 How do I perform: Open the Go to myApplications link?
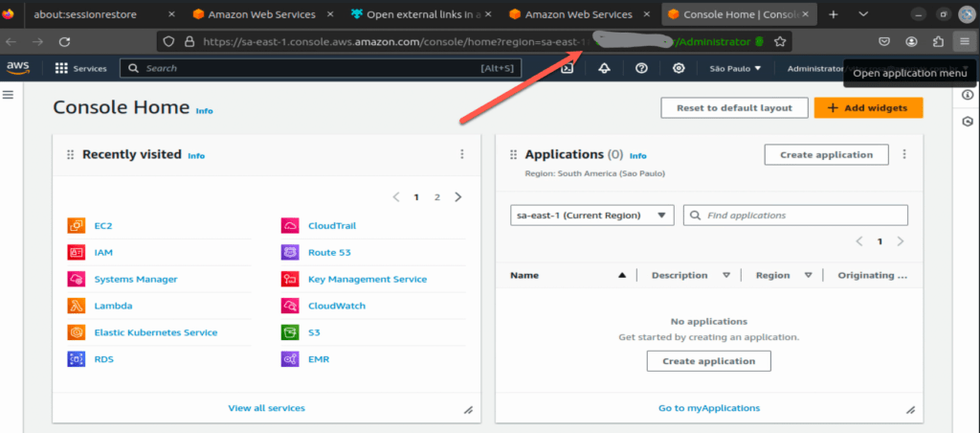[709, 408]
